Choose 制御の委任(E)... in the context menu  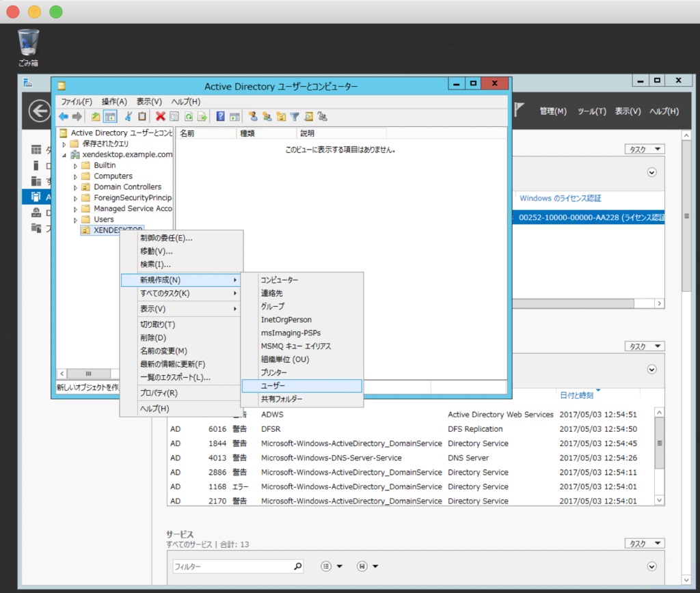click(182, 238)
